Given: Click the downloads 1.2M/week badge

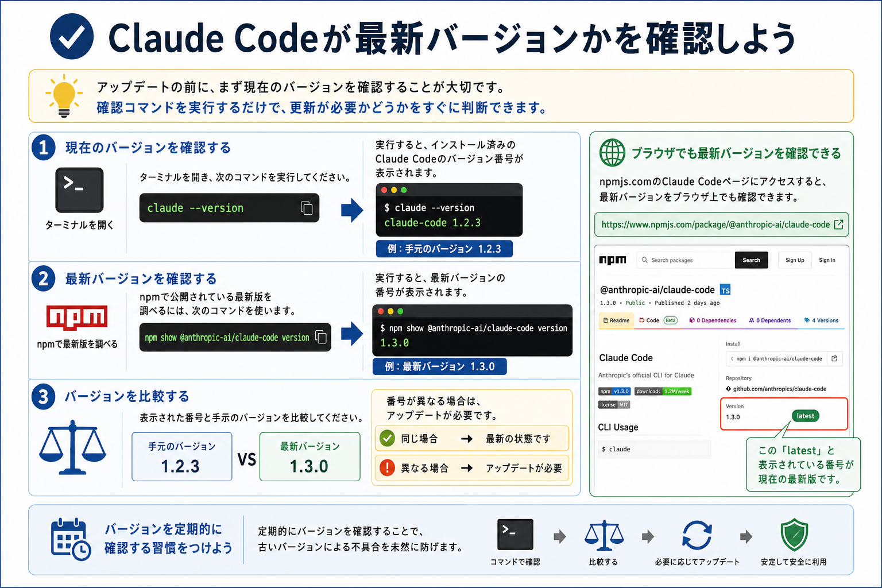Looking at the screenshot, I should click(x=663, y=391).
